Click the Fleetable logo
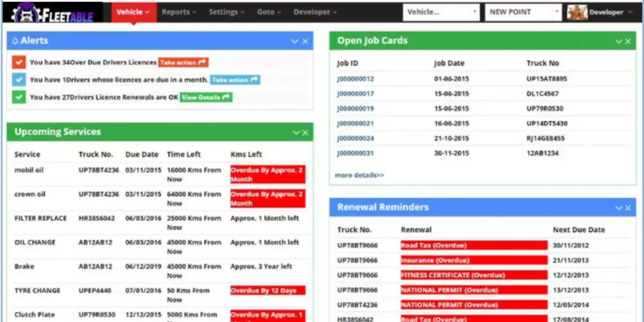The height and width of the screenshot is (322, 644). [x=53, y=12]
